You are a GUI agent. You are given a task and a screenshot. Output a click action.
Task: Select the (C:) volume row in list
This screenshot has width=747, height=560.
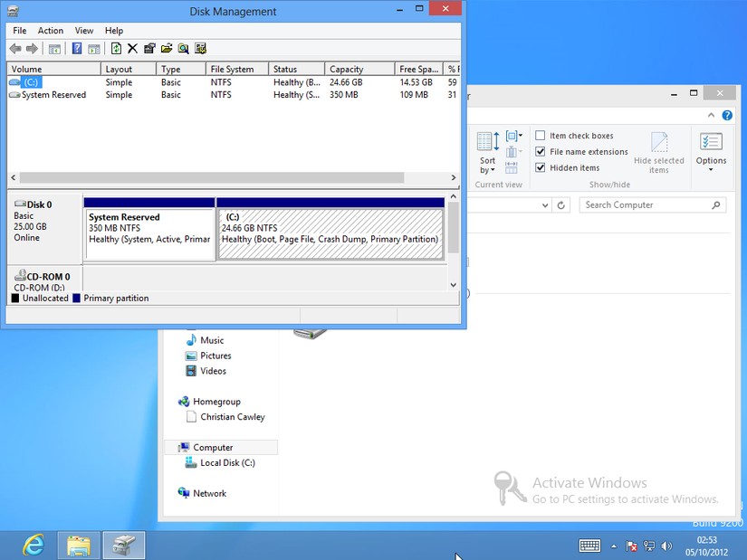coord(234,82)
